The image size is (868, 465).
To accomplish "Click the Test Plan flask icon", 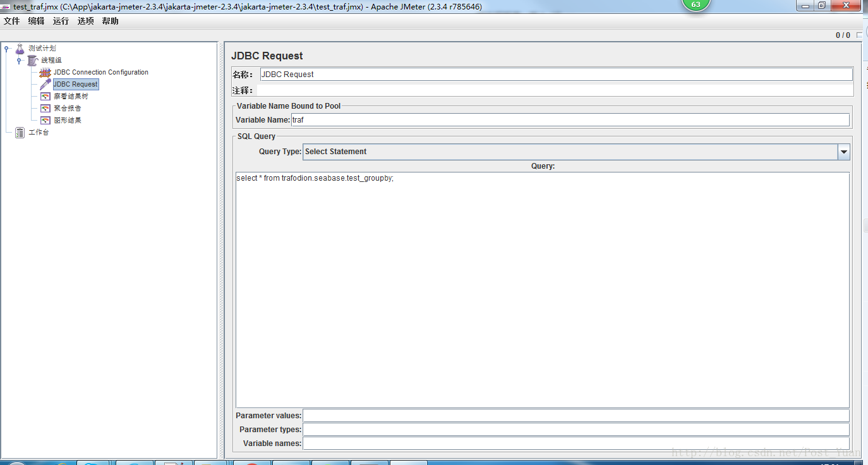I will coord(20,48).
